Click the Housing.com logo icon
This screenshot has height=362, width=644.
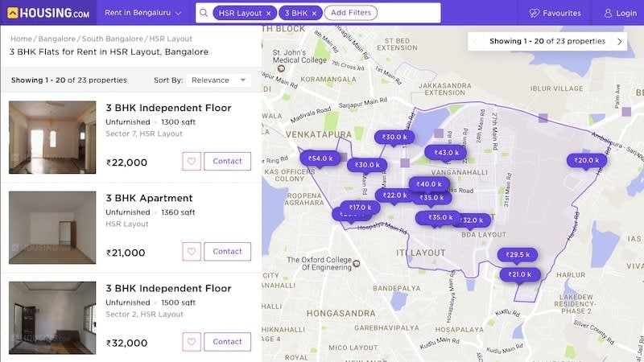(x=13, y=13)
